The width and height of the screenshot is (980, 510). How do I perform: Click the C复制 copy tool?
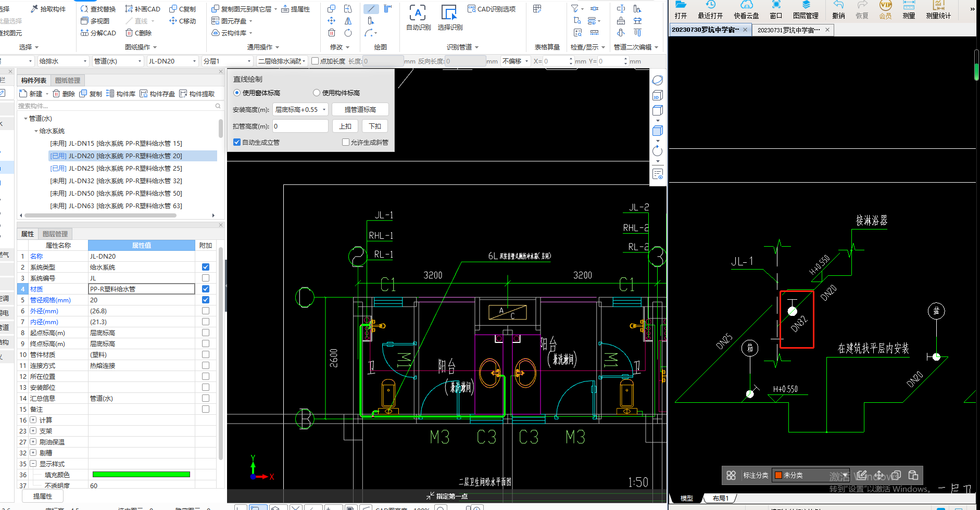point(183,9)
